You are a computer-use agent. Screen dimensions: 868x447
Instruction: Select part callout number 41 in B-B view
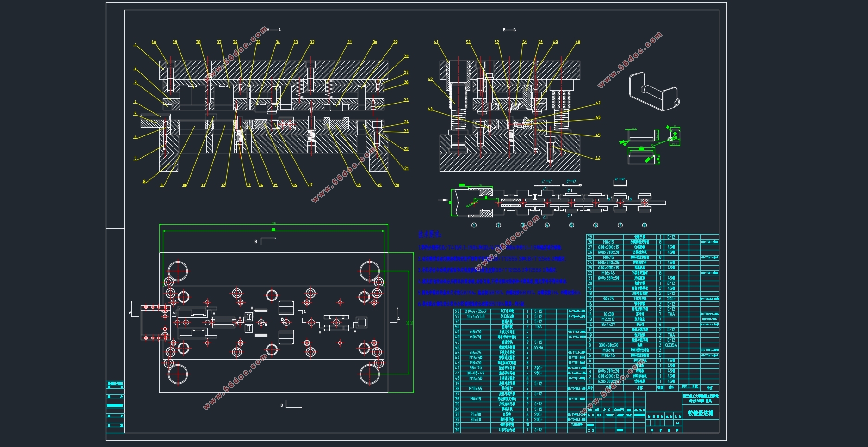coord(436,42)
